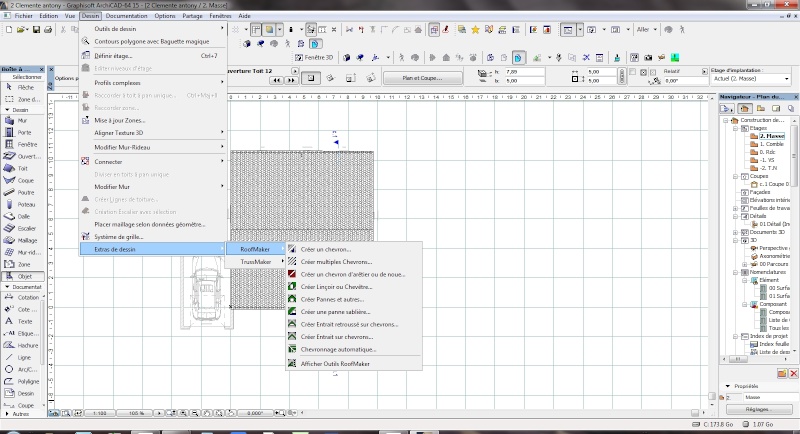800x434 pixels.
Task: Choose Chevronnage automatique entry
Action: pos(354,349)
